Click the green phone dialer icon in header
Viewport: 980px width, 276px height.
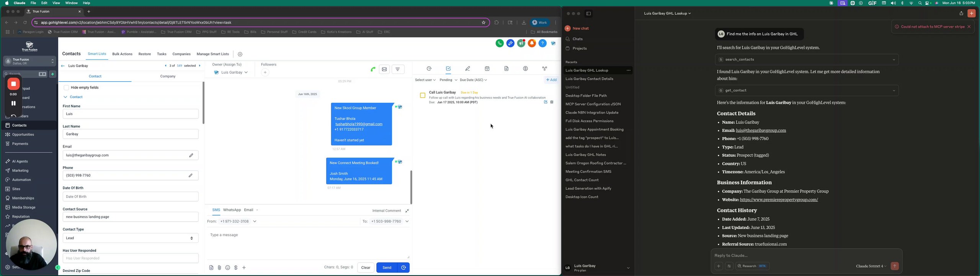coord(500,43)
